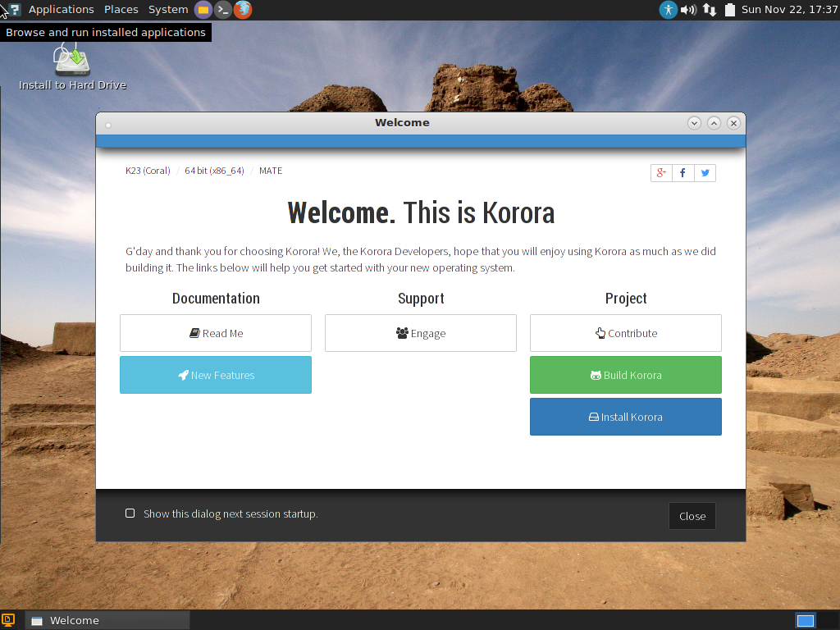The width and height of the screenshot is (840, 630).
Task: Click the Engage support button
Action: pyautogui.click(x=421, y=333)
